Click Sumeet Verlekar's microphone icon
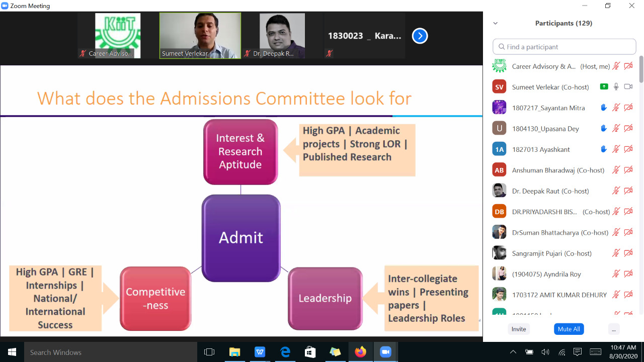Viewport: 644px width, 362px height. [x=616, y=87]
